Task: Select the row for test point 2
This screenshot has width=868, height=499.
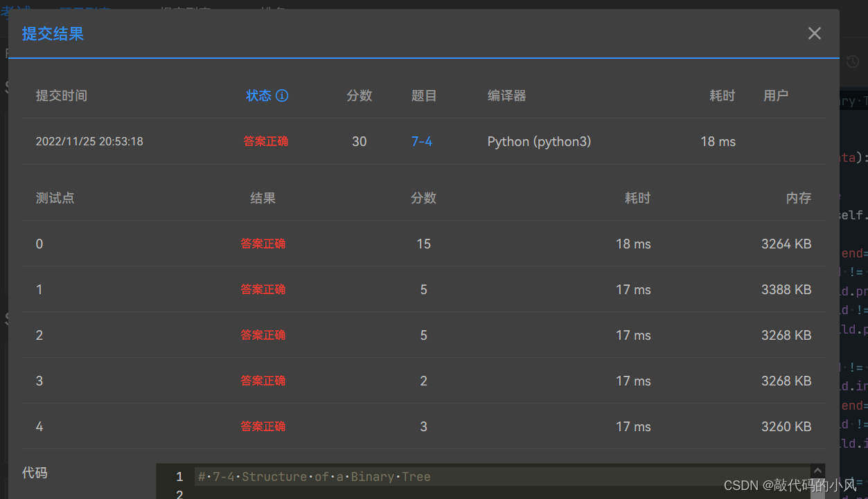Action: point(416,335)
